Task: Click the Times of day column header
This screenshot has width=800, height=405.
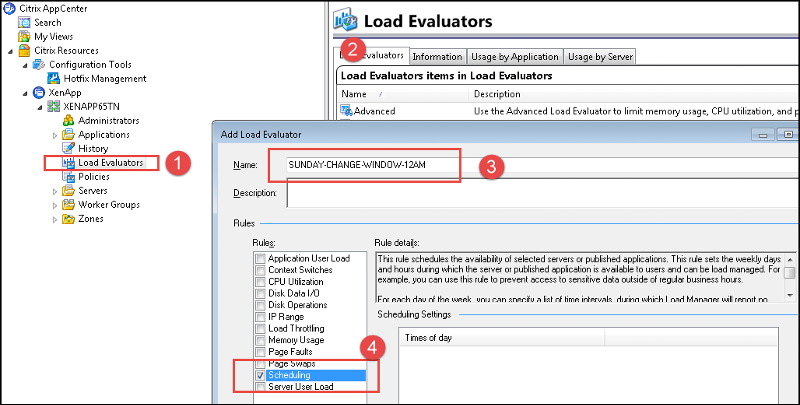Action: point(502,338)
